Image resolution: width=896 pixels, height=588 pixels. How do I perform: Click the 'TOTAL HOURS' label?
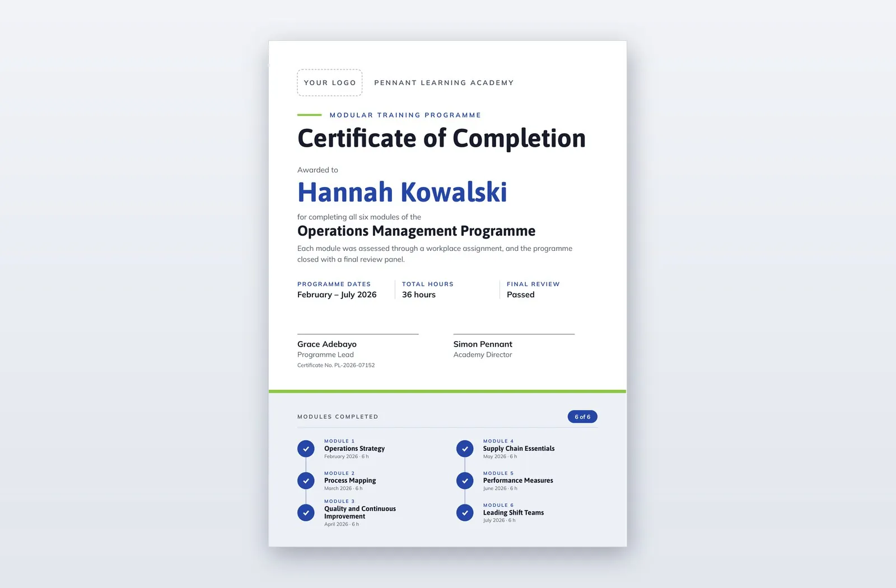pyautogui.click(x=428, y=284)
